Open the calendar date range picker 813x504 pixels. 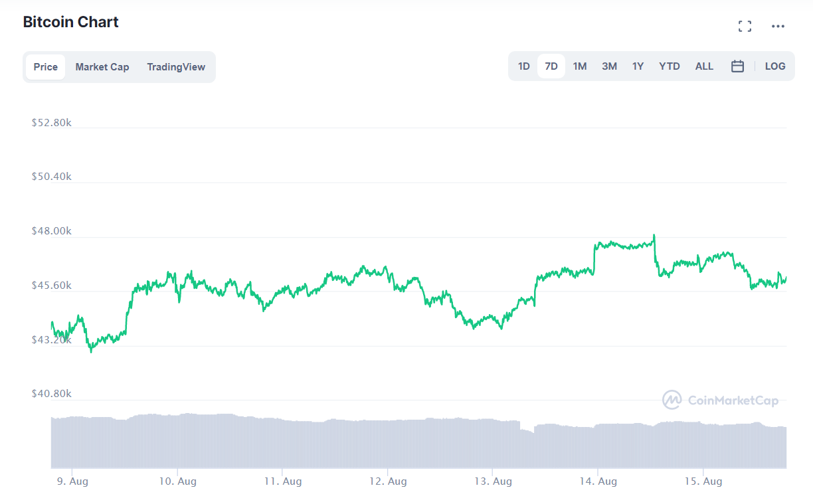pyautogui.click(x=737, y=66)
